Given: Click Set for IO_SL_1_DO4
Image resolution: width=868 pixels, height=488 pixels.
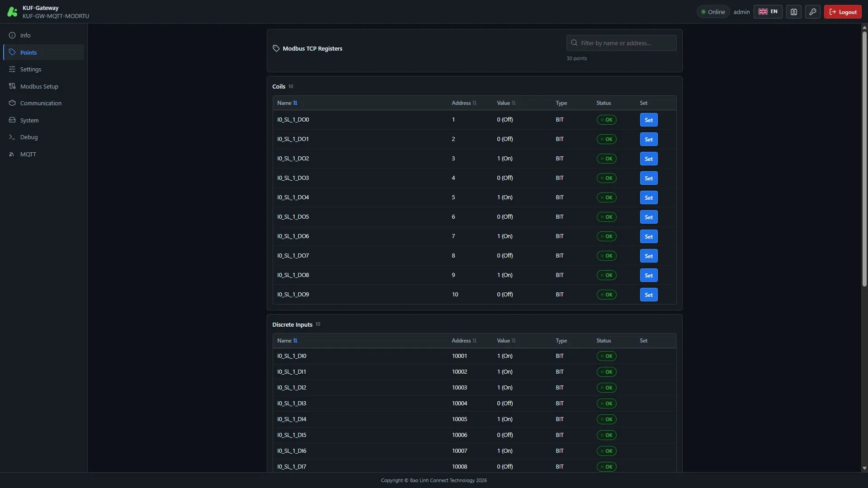Looking at the screenshot, I should point(649,197).
